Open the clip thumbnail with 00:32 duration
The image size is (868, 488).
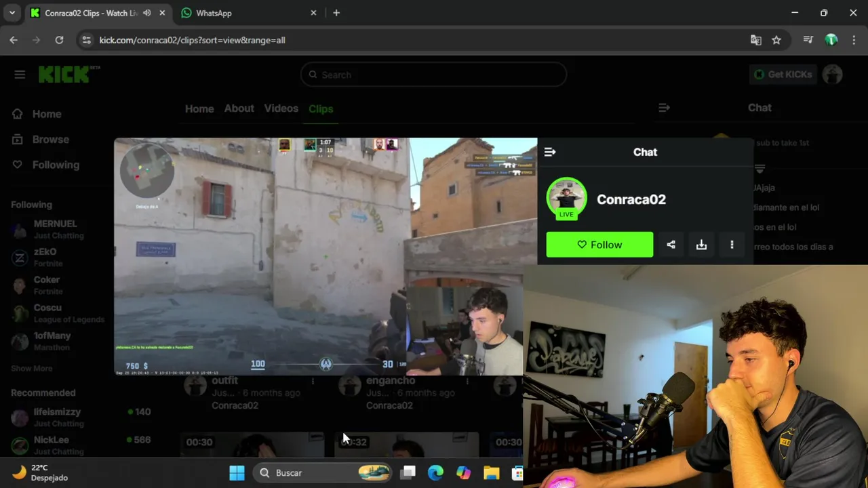[x=407, y=445]
